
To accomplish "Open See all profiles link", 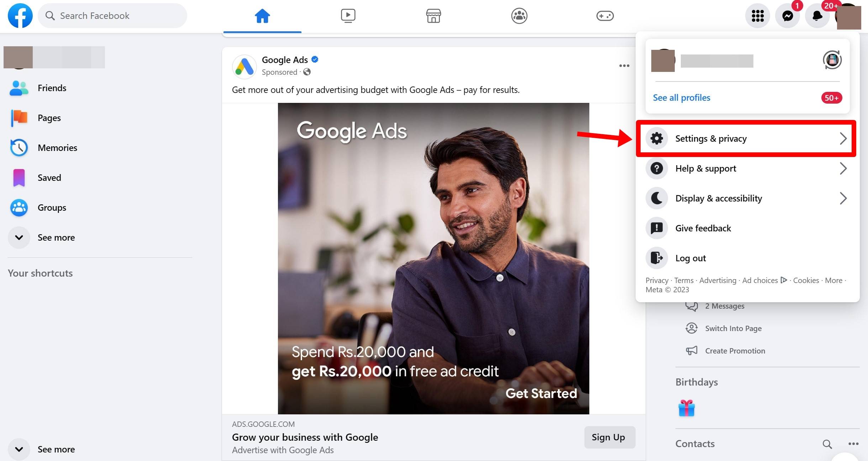I will click(x=681, y=98).
